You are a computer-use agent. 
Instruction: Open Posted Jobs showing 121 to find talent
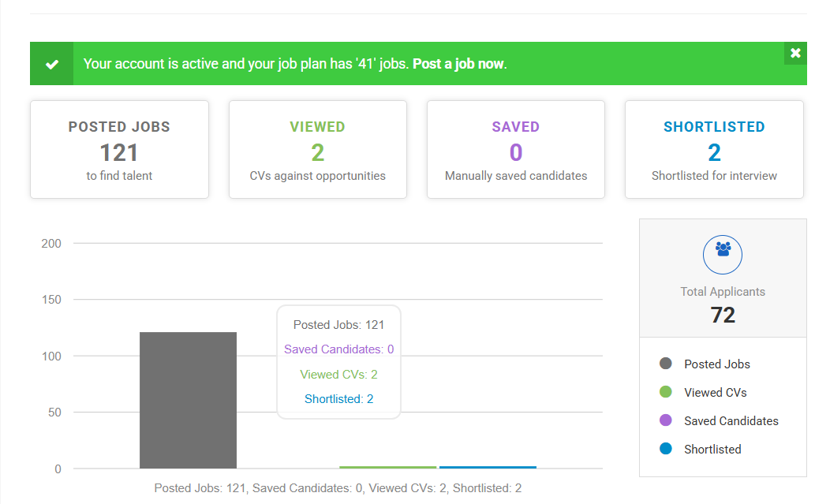pyautogui.click(x=119, y=149)
